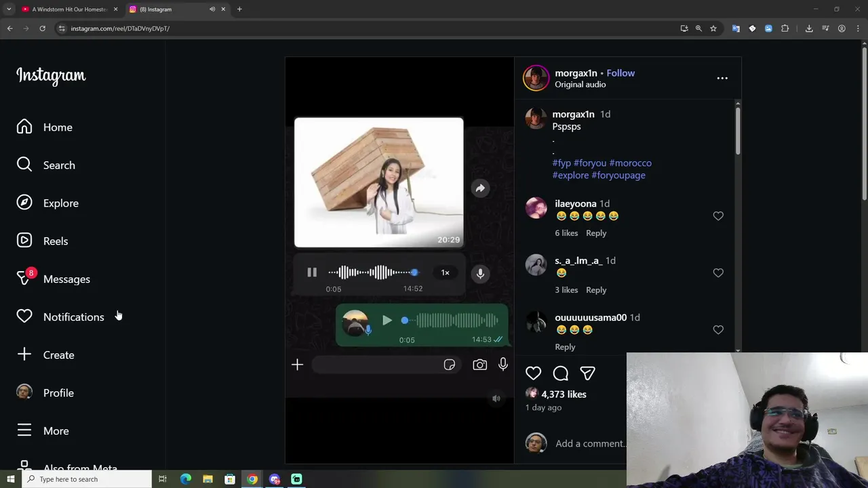Toggle the reel's mute speaker icon
Image resolution: width=868 pixels, height=488 pixels.
click(x=496, y=399)
